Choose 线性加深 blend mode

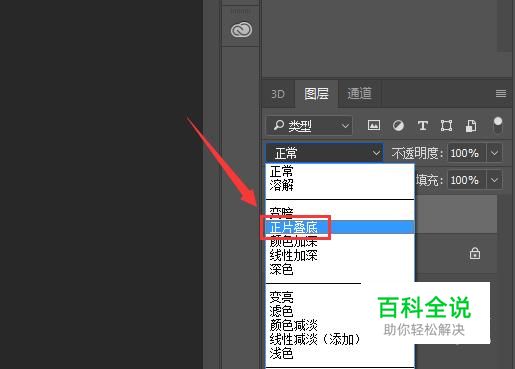pos(340,255)
